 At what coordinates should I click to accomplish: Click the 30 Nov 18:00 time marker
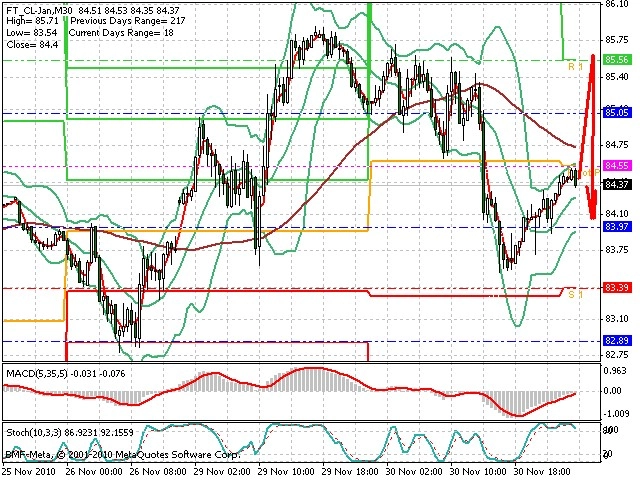543,471
